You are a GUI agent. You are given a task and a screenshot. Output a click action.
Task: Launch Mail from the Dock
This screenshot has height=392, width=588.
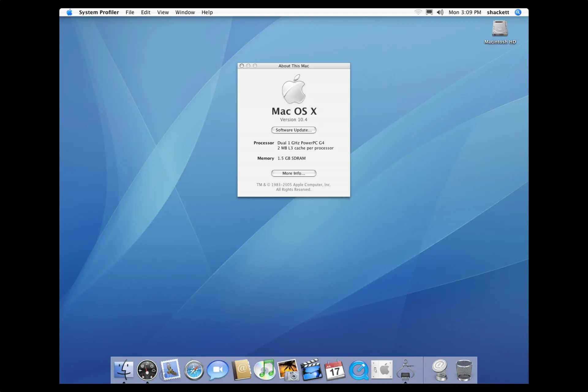pyautogui.click(x=171, y=370)
